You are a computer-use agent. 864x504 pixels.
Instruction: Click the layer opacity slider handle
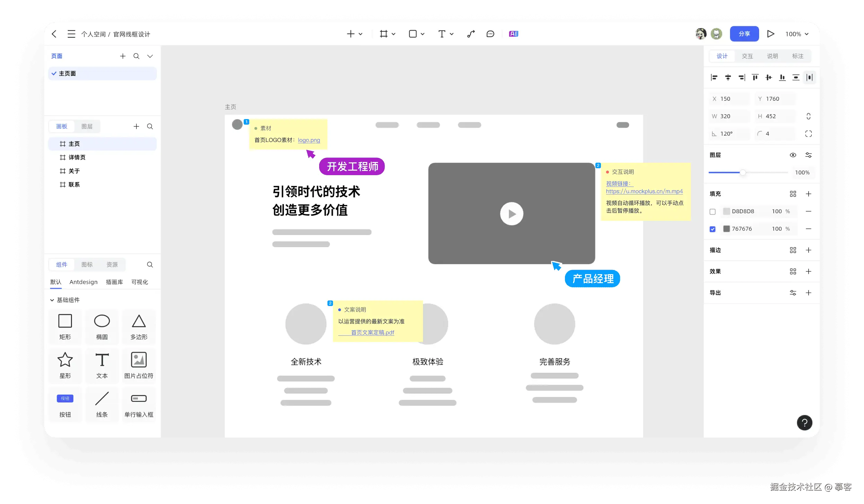743,172
